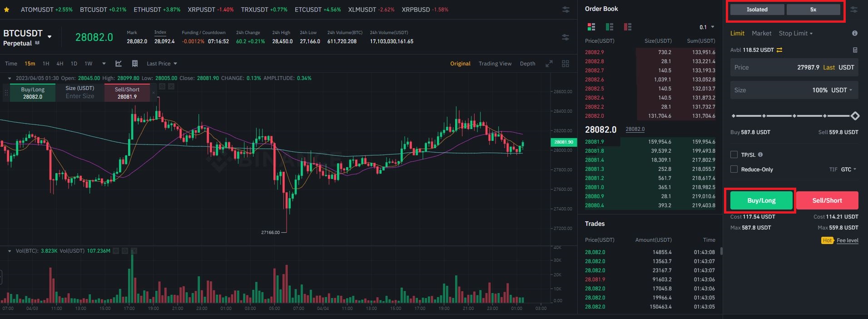Click the green Buy/Long button
868x319 pixels.
[761, 200]
